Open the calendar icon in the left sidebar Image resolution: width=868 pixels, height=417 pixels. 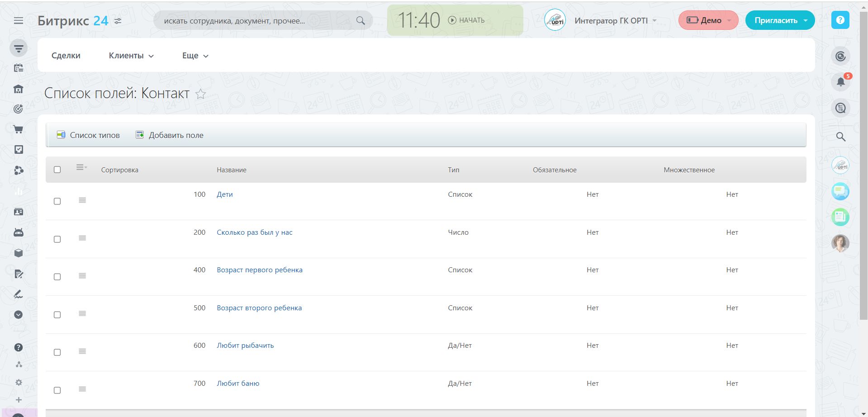pos(19,68)
